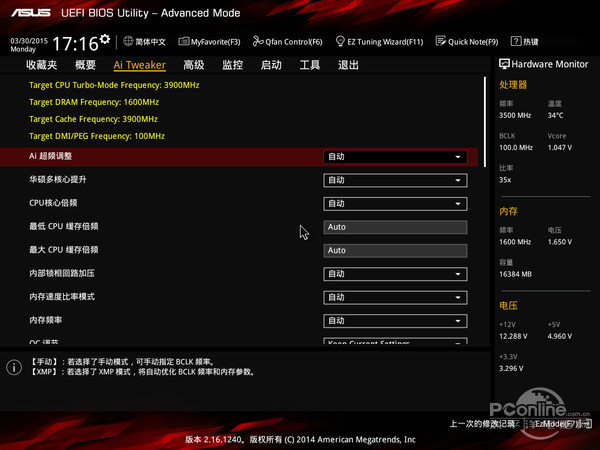The image size is (600, 450).
Task: Click the 处理器 section heading
Action: 513,85
